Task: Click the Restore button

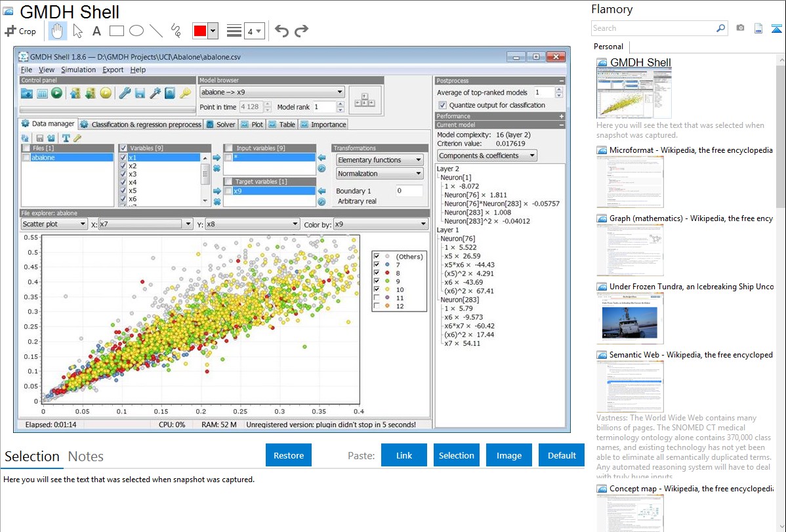Action: tap(289, 455)
